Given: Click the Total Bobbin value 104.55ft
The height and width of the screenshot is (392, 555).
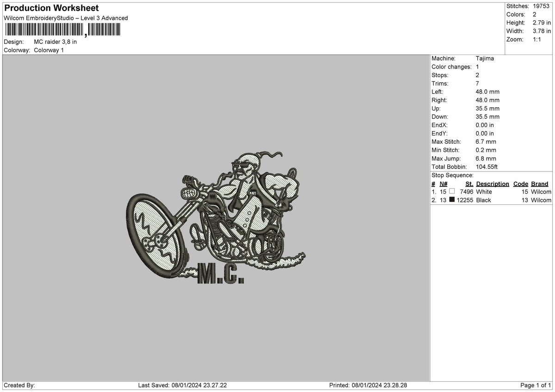Looking at the screenshot, I should pos(487,166).
